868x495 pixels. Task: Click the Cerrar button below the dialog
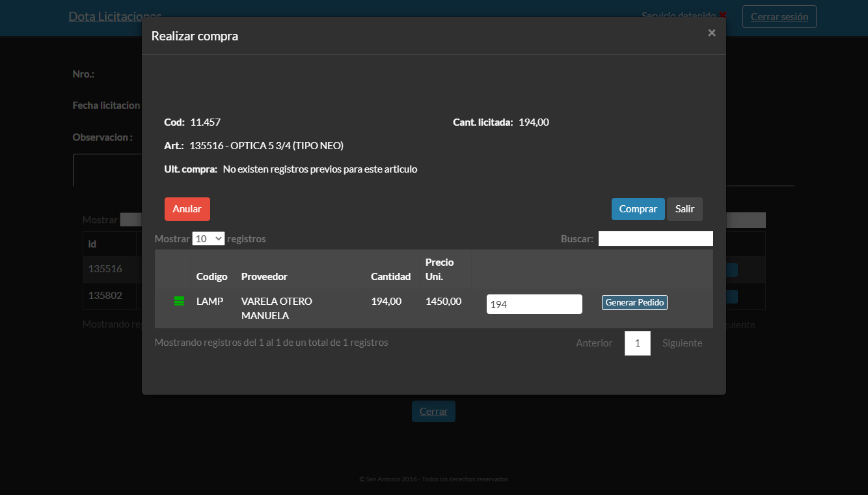pyautogui.click(x=433, y=412)
